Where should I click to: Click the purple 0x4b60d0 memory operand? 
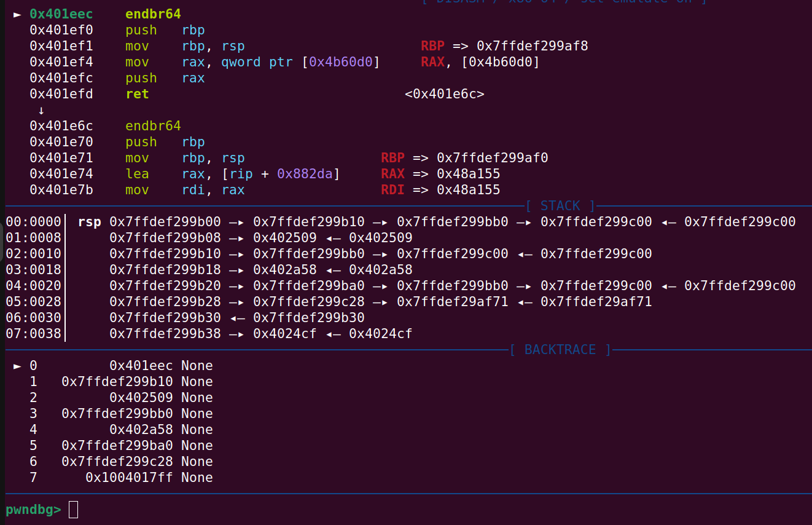pyautogui.click(x=340, y=62)
